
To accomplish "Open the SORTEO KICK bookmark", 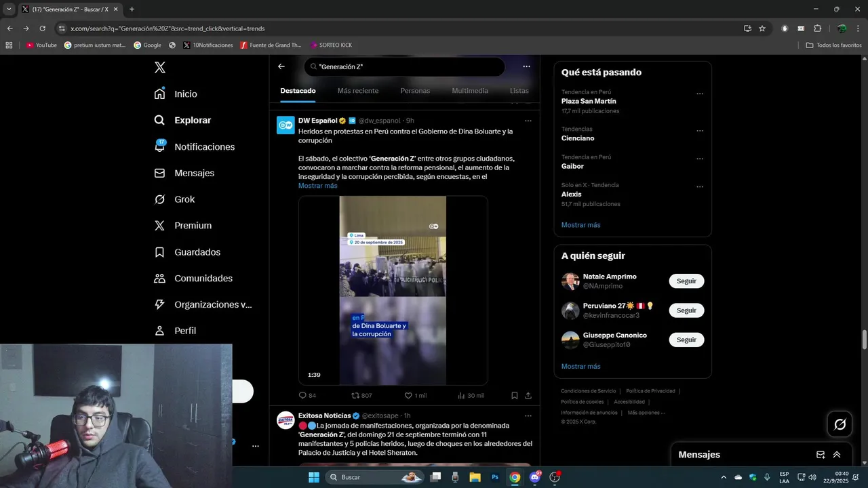I will click(x=331, y=45).
